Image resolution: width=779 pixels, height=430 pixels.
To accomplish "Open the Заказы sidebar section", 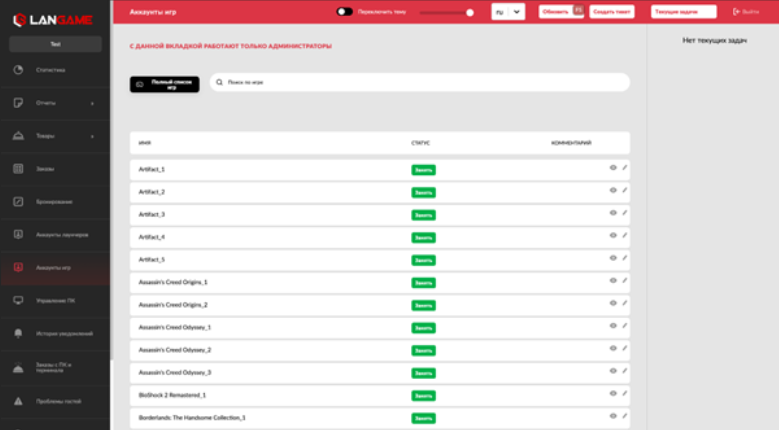I will coord(55,169).
